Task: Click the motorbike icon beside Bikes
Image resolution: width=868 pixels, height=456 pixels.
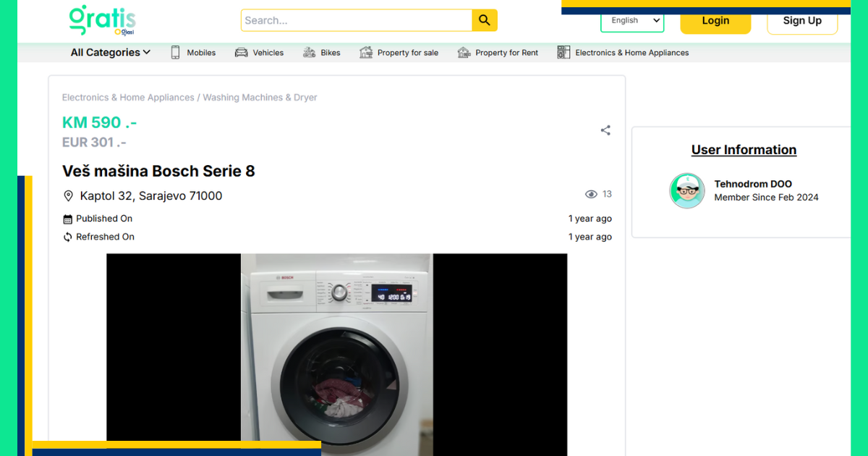Action: (x=309, y=52)
